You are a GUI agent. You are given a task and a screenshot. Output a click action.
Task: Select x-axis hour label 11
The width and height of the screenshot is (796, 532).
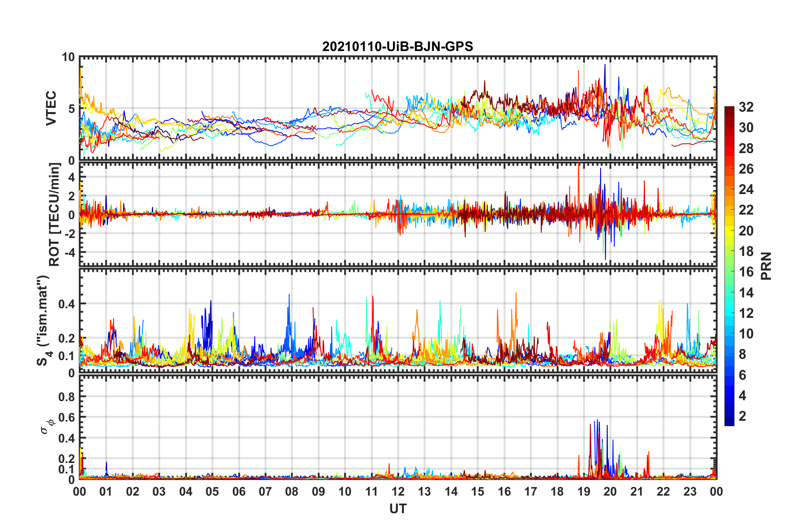[x=372, y=491]
